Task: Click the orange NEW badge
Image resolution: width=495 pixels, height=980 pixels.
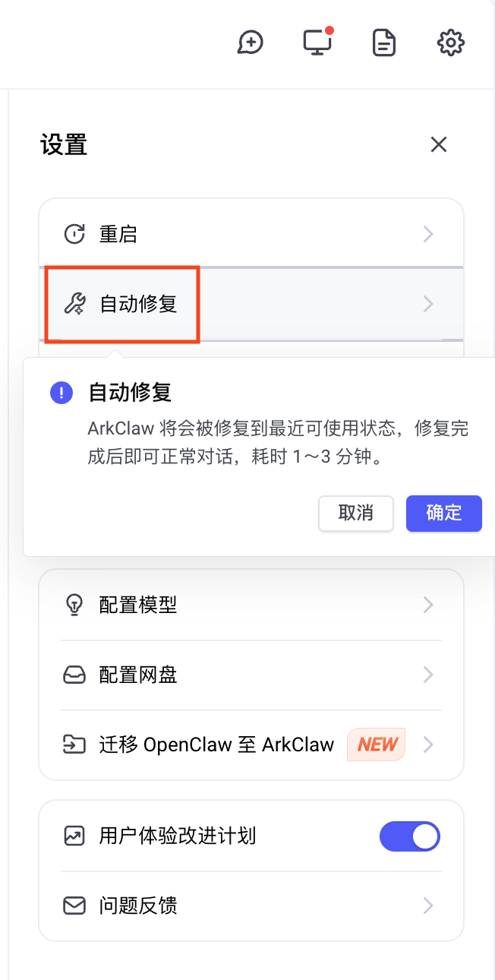Action: pos(377,744)
